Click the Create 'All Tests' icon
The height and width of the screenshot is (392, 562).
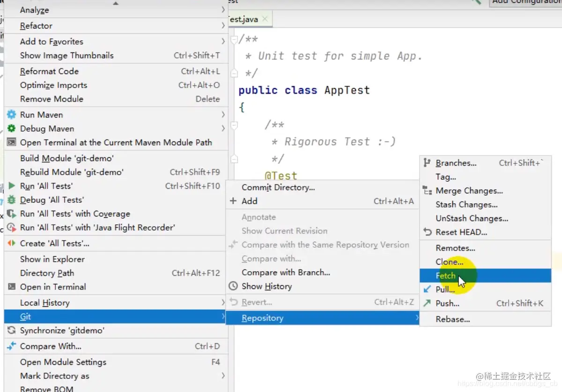pyautogui.click(x=11, y=243)
